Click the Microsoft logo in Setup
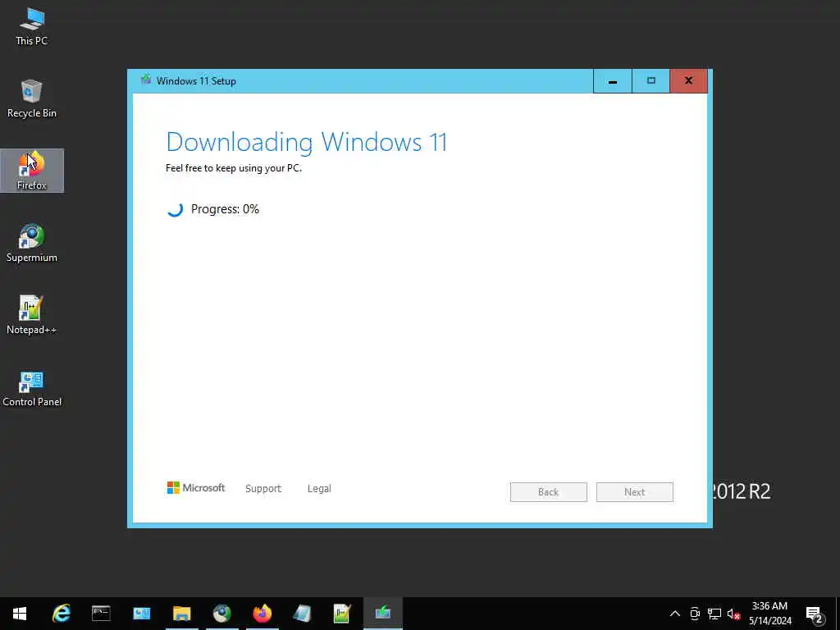The width and height of the screenshot is (840, 630). pyautogui.click(x=195, y=487)
